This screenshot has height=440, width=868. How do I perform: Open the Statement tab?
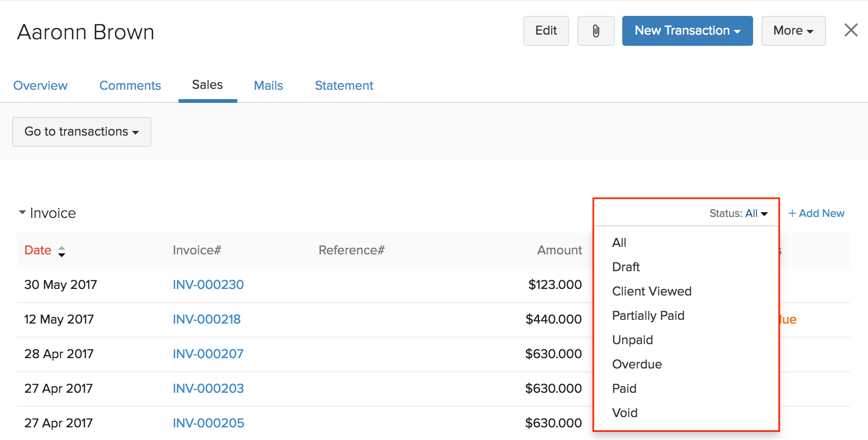pos(344,86)
